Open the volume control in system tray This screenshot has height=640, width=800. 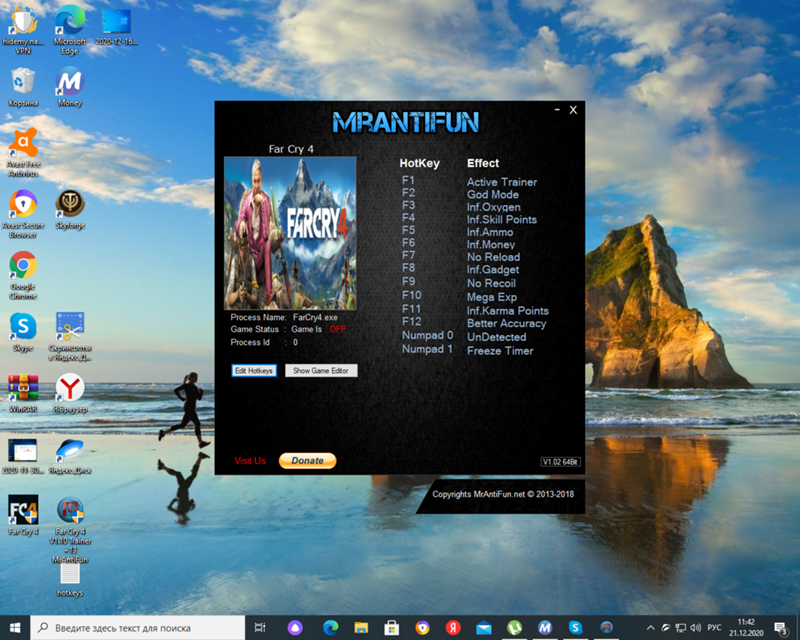[695, 628]
